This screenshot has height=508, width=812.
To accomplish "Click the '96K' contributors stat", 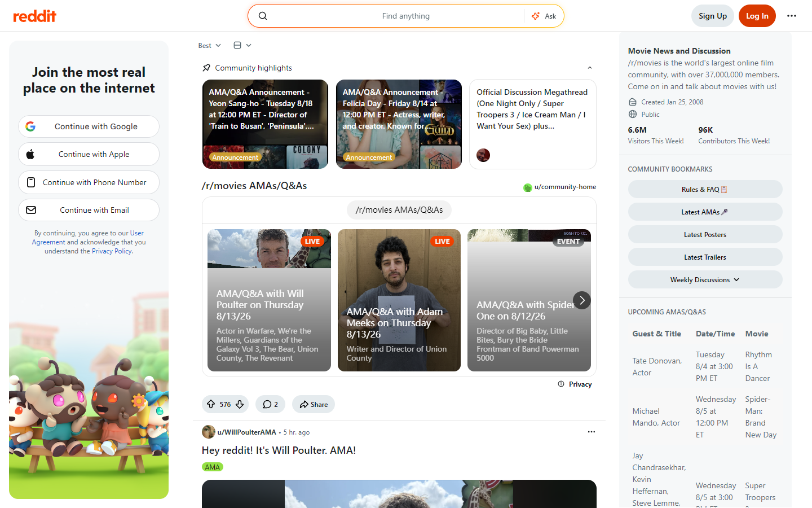I will [x=705, y=130].
